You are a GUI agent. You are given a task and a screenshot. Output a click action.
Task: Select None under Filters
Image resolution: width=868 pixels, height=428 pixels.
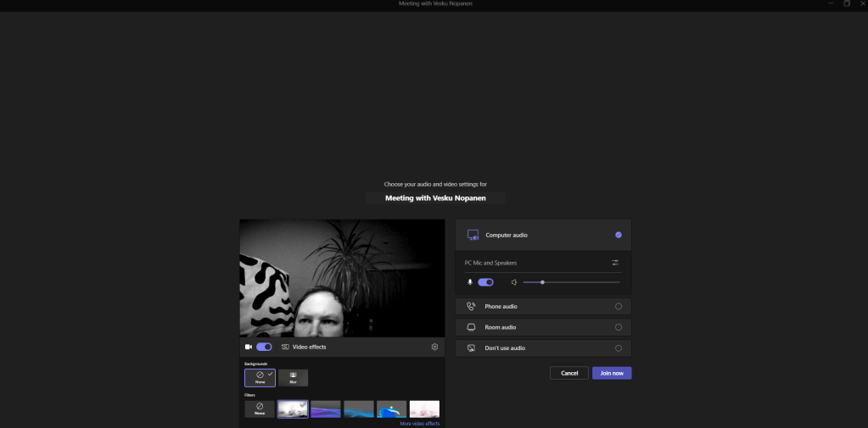(x=260, y=409)
